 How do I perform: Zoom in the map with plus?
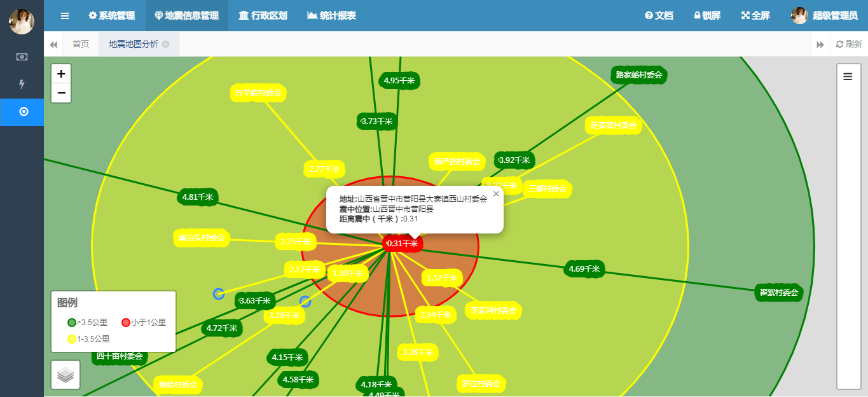[x=61, y=74]
